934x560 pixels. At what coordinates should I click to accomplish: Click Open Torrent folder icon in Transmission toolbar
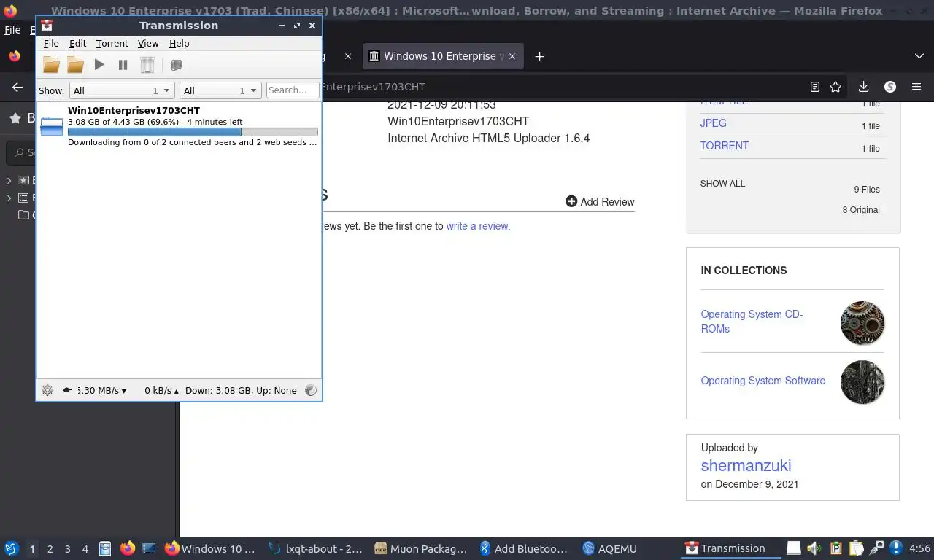click(x=51, y=65)
